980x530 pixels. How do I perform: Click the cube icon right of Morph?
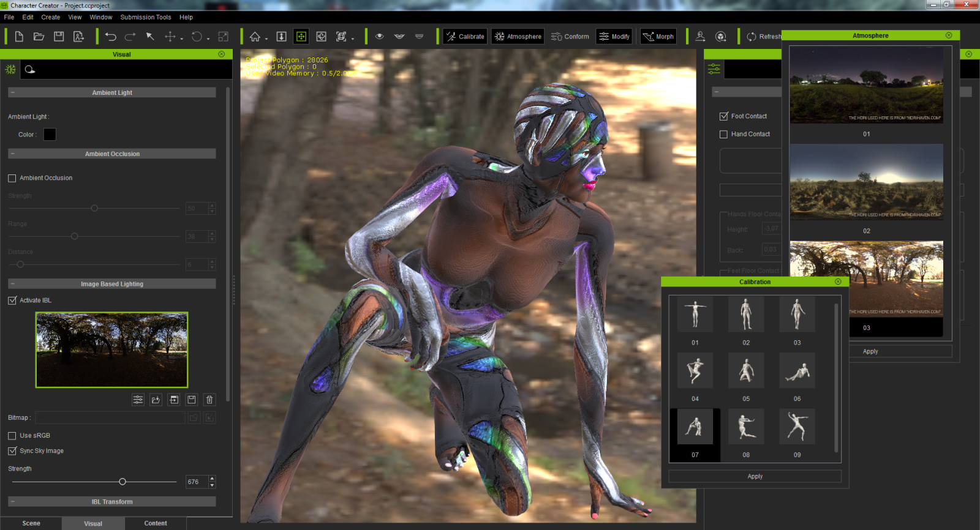(721, 37)
